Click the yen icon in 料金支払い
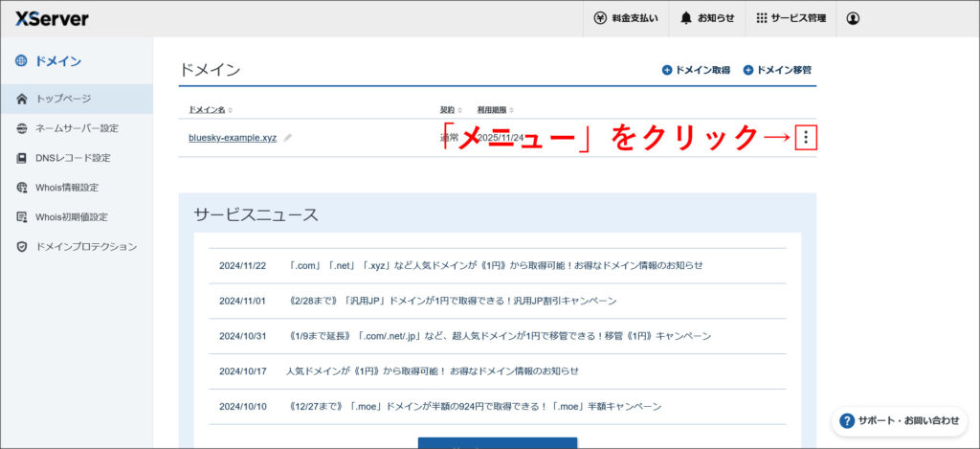 600,19
